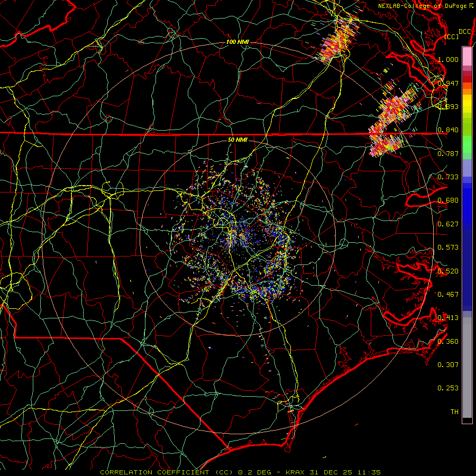Select the DCC product label above the color bar

pos(464,32)
